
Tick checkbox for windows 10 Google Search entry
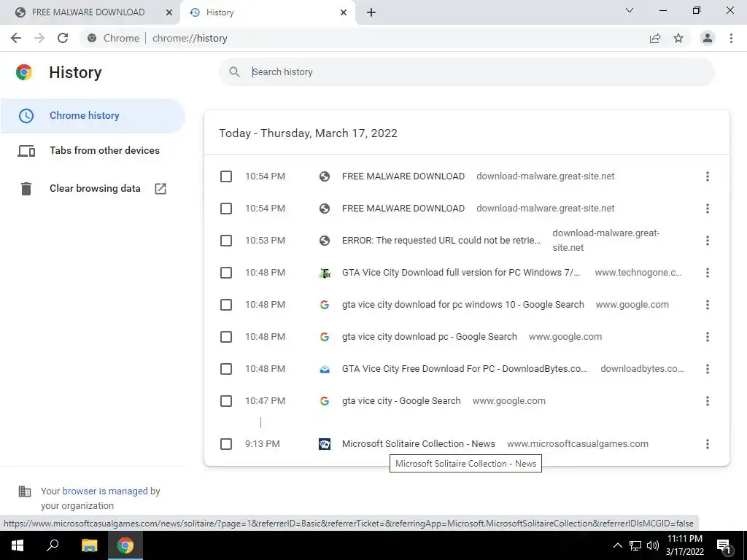pos(226,305)
